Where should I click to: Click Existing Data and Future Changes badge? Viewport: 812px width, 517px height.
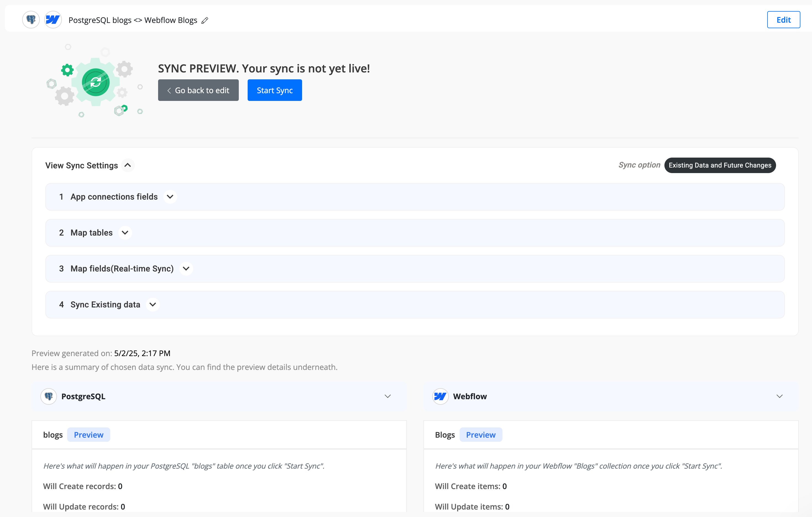720,165
